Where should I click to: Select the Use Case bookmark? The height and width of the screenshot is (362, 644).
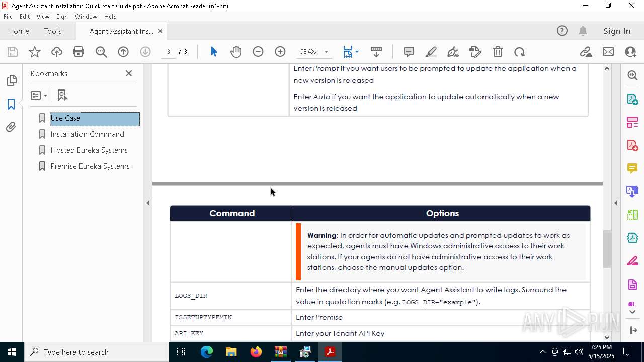95,119
